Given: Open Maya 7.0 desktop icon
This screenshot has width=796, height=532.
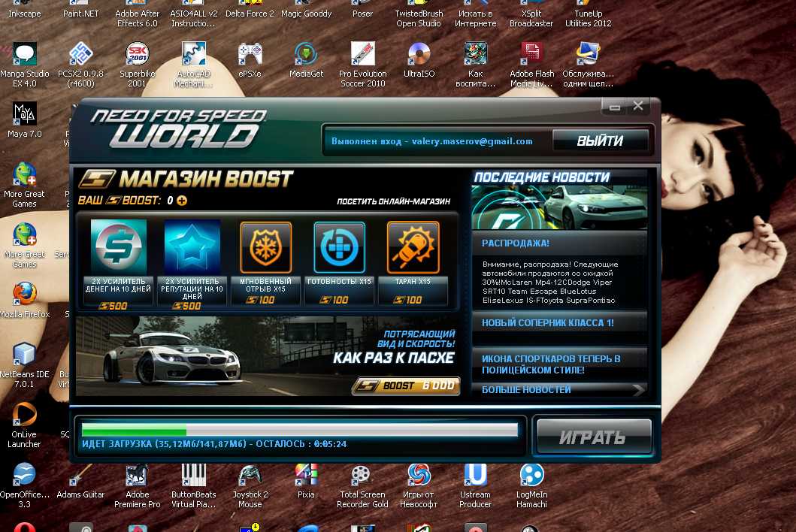Looking at the screenshot, I should (24, 120).
